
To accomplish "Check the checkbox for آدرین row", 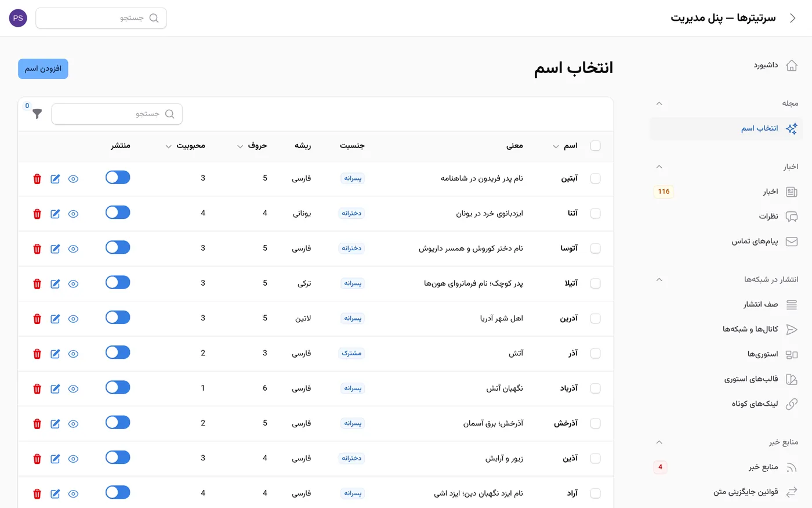I will point(595,319).
